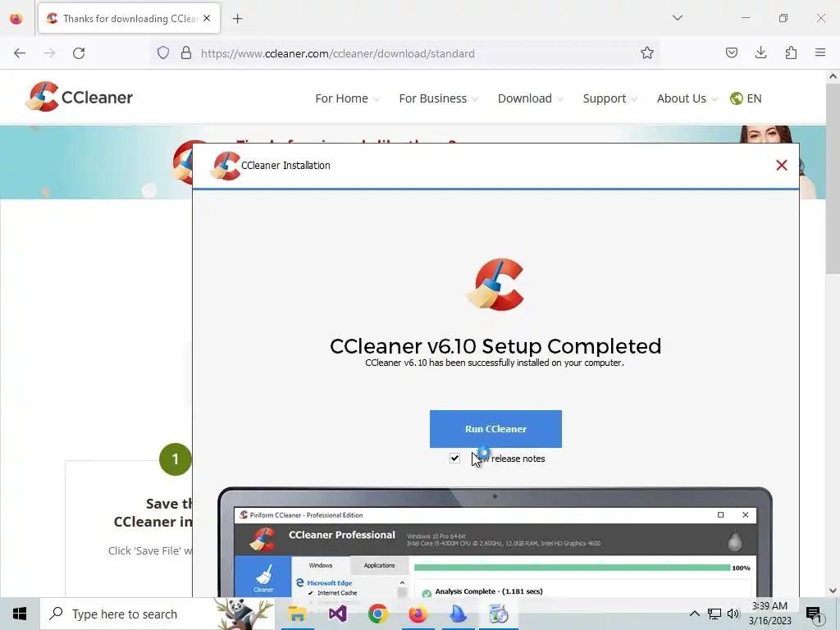Screen dimensions: 840x630
Task: Select the 'Thanks for downloading CCleaner' tab
Action: [129, 19]
